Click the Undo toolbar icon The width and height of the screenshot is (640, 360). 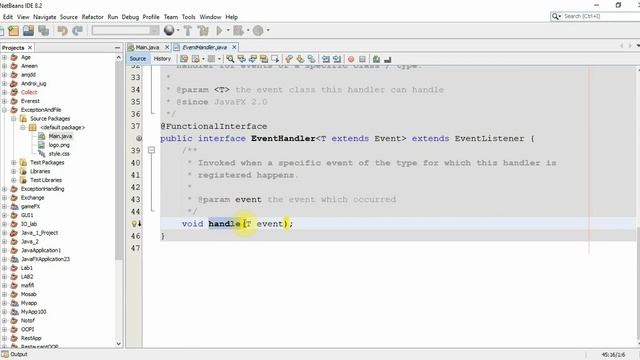coord(62,31)
